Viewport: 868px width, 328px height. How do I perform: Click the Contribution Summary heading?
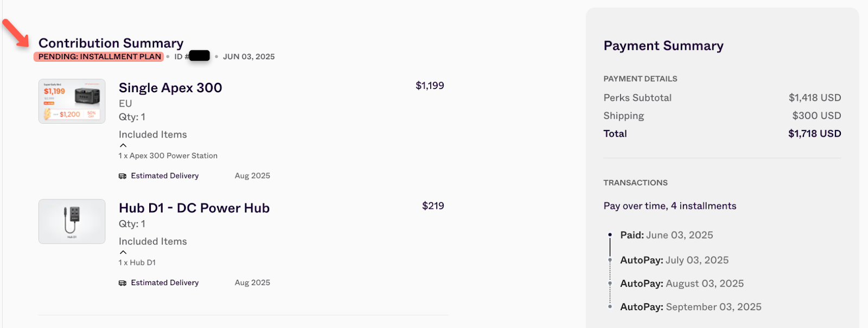(x=111, y=43)
